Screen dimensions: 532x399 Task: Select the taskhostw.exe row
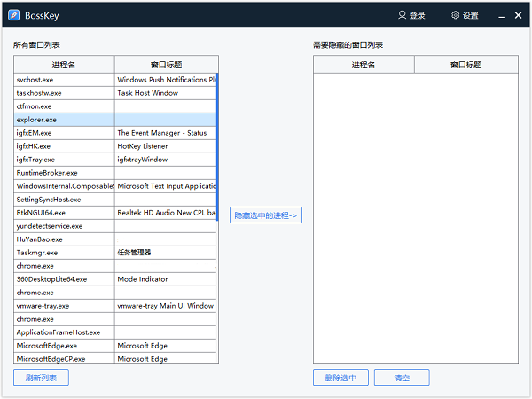115,93
